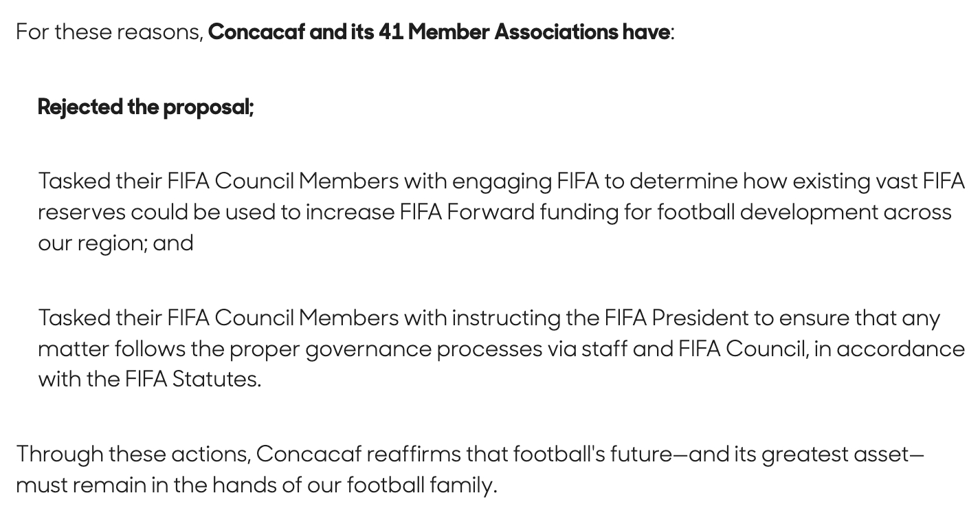The image size is (980, 513).
Task: Click the paragraph about instructing the FIFA President
Action: point(502,349)
